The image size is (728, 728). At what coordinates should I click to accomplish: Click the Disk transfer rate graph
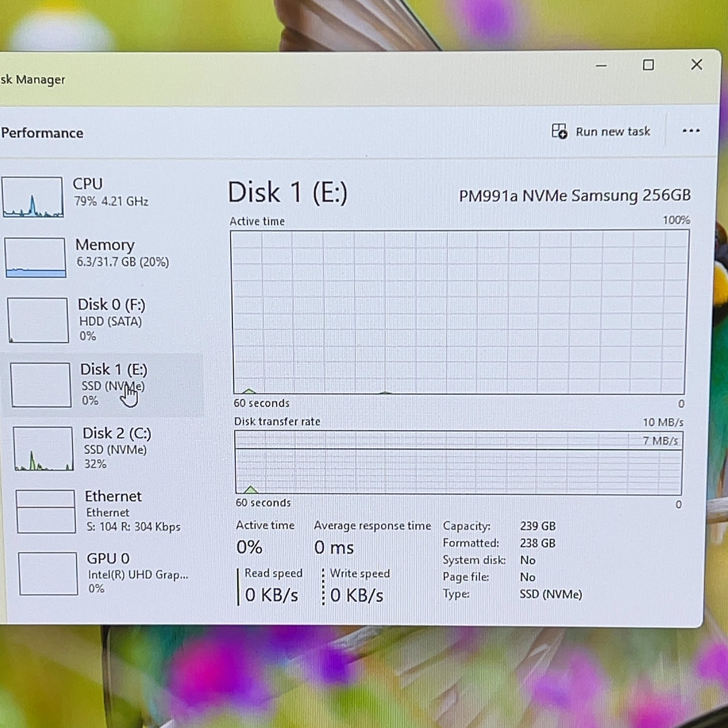[459, 463]
